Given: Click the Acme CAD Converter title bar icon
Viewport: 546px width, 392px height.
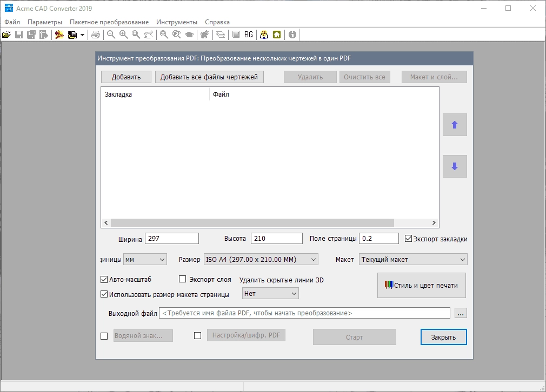Looking at the screenshot, I should pos(8,8).
